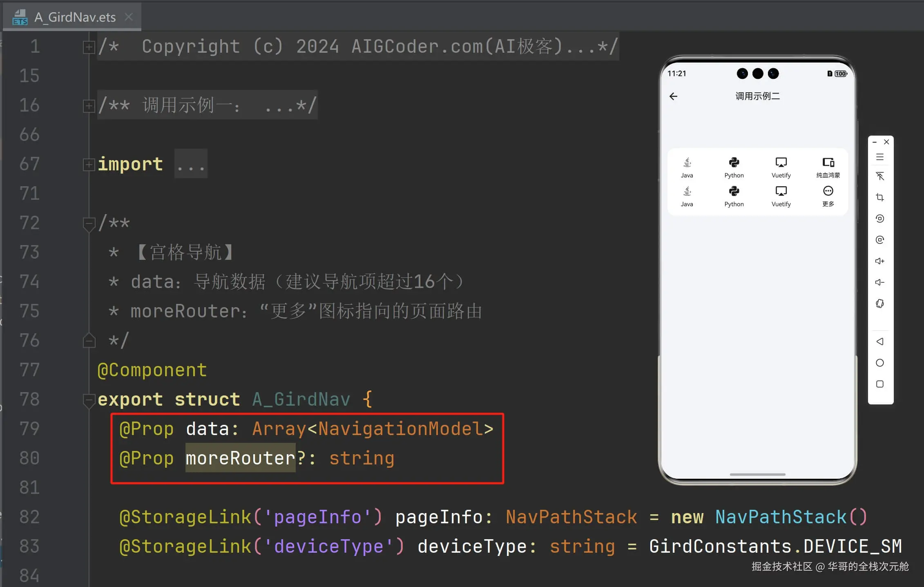924x587 pixels.
Task: Tap the second-row Vuetify grid item
Action: pos(781,196)
